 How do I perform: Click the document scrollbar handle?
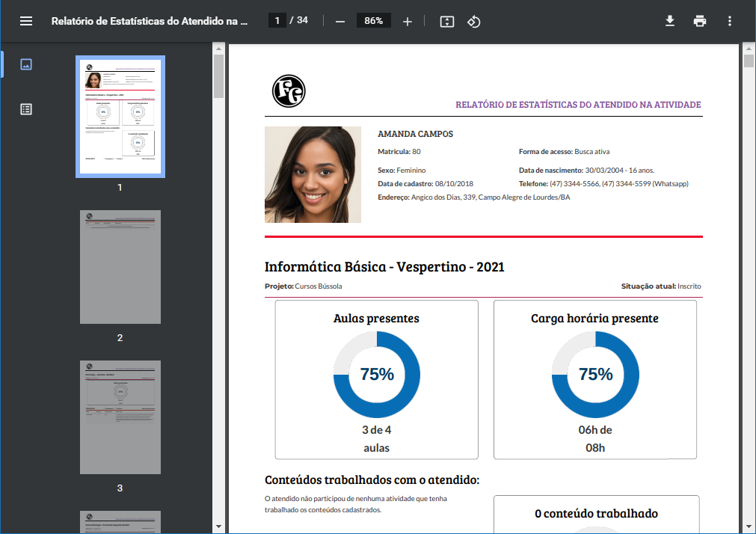[749, 61]
